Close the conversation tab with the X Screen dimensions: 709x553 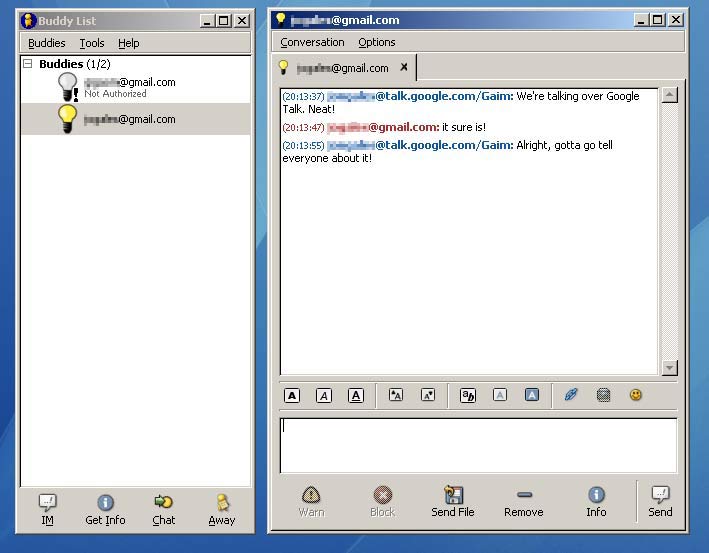click(404, 67)
